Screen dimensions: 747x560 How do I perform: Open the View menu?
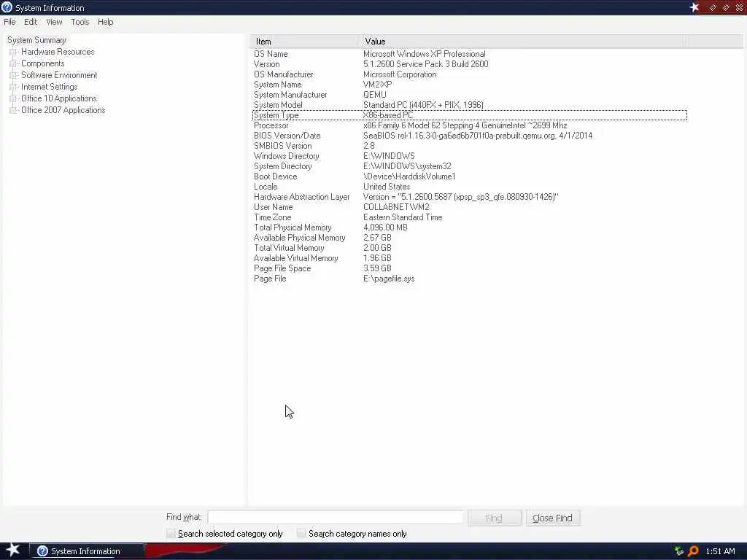[54, 22]
